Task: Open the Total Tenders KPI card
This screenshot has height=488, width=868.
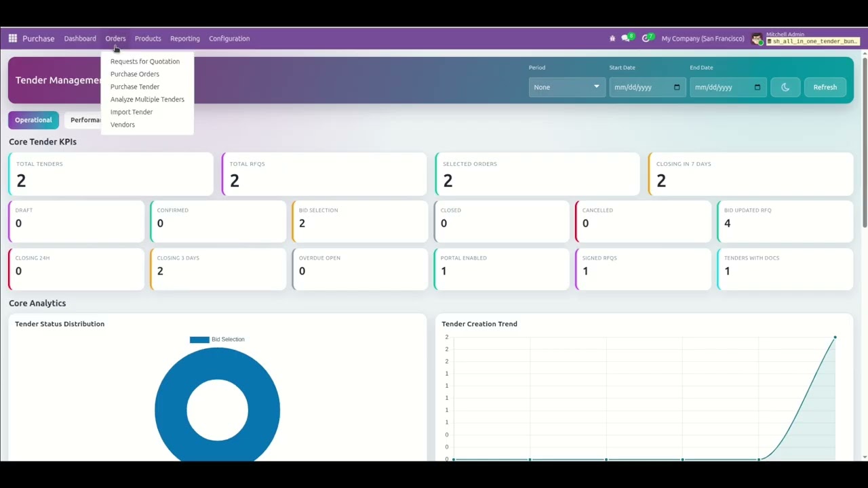Action: (111, 174)
